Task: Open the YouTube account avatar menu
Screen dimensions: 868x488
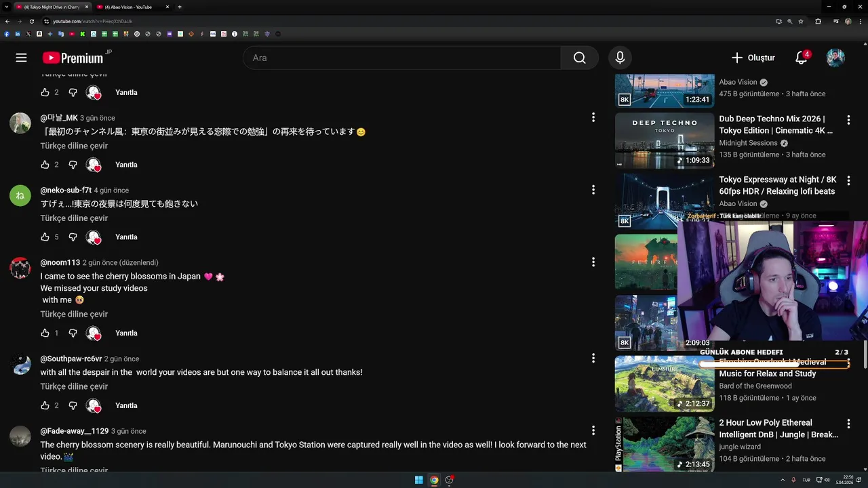Action: click(835, 58)
